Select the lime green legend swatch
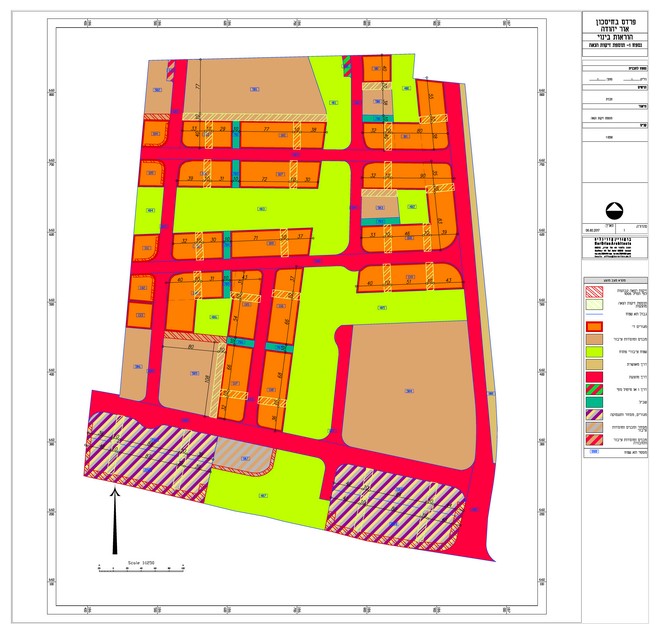 coord(594,353)
